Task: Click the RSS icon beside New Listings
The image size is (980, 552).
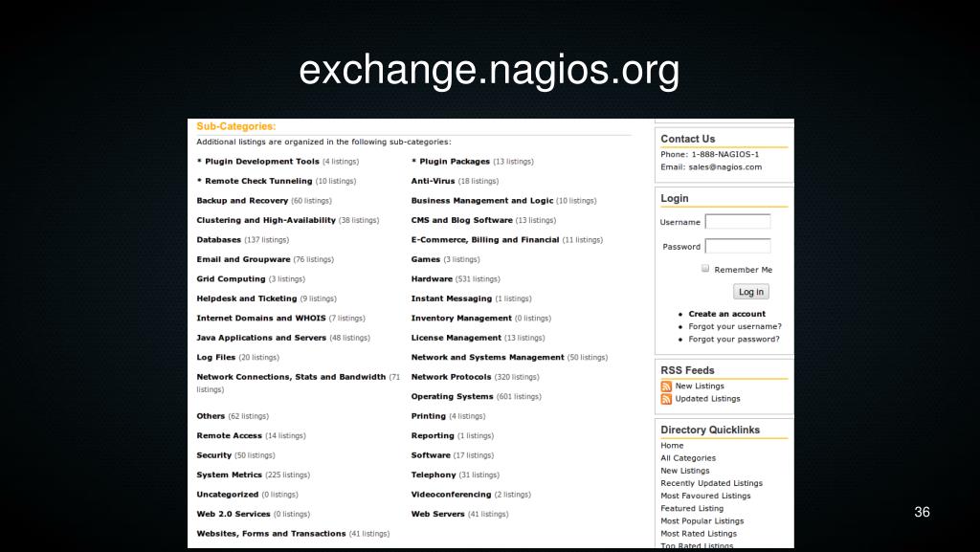Action: click(x=666, y=386)
